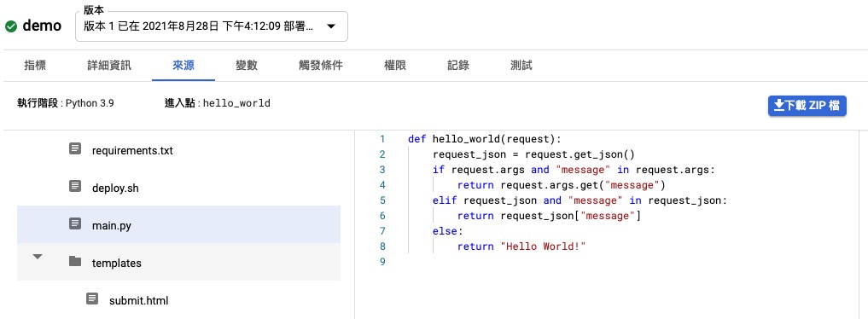Switch to the 指標 tab
This screenshot has height=319, width=868.
[36, 65]
